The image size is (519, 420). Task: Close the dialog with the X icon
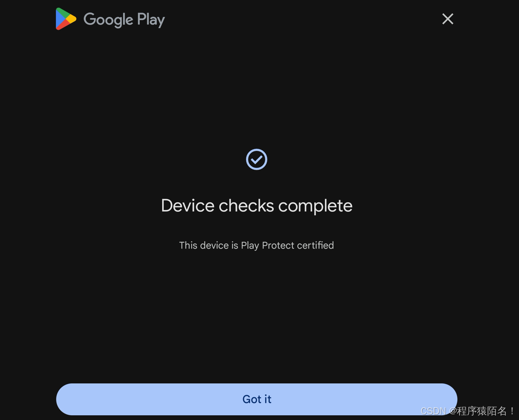(447, 19)
